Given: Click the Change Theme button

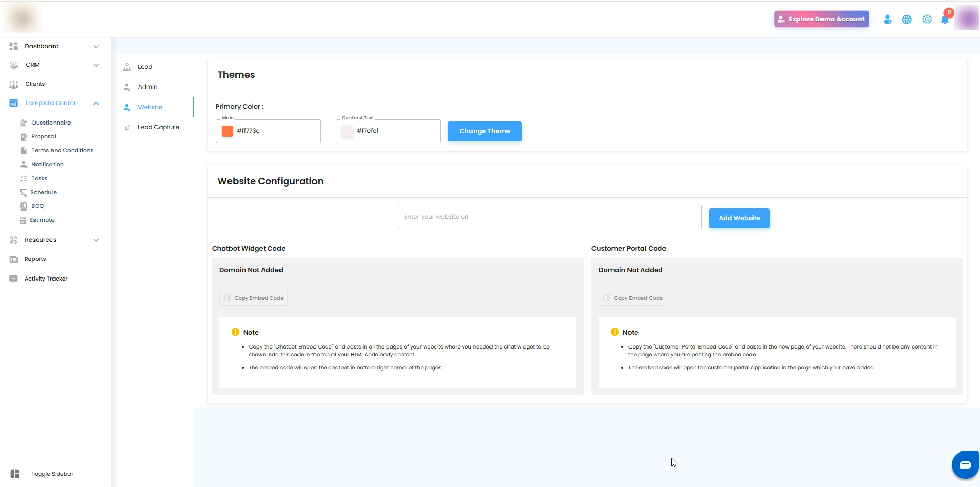Looking at the screenshot, I should [x=485, y=131].
